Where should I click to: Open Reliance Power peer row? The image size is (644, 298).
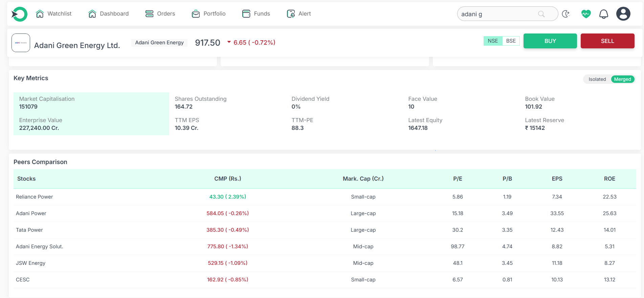[325, 197]
